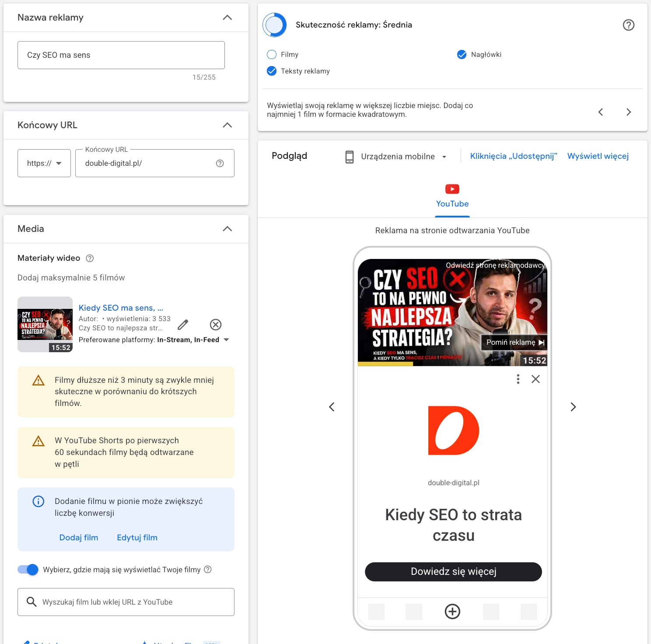Toggle where your videos are shown switch
The image size is (651, 644).
(x=28, y=569)
